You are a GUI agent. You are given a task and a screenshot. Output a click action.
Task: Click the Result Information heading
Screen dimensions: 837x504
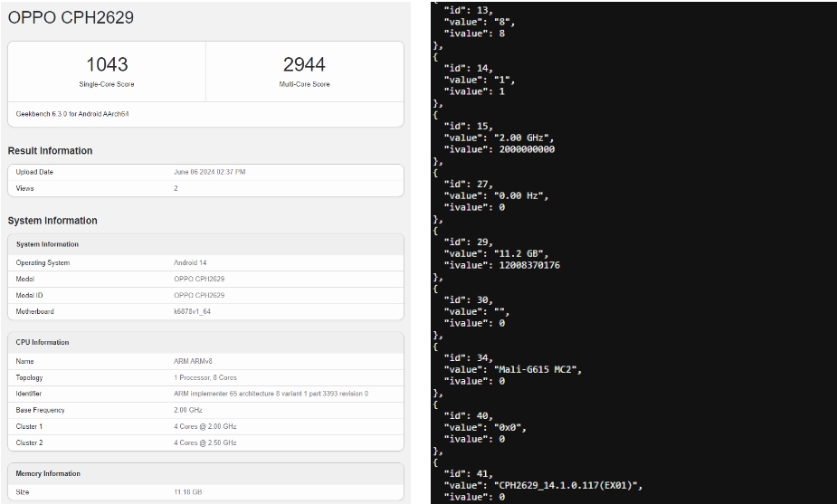pyautogui.click(x=50, y=150)
